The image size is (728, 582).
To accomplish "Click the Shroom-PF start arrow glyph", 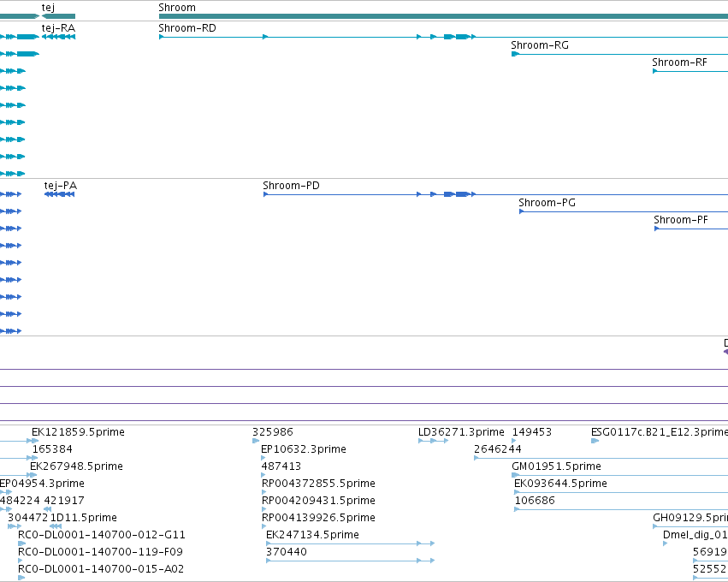I will click(656, 229).
